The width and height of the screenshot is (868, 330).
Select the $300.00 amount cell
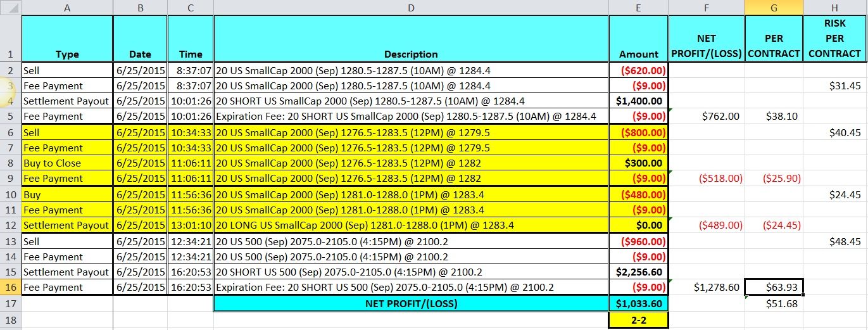point(639,163)
